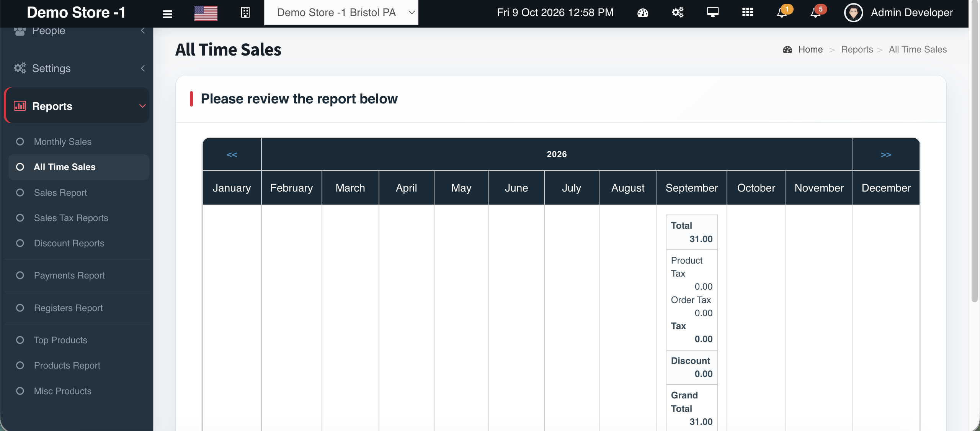Open Products Report in the sidebar
This screenshot has height=431, width=980.
[x=67, y=365]
